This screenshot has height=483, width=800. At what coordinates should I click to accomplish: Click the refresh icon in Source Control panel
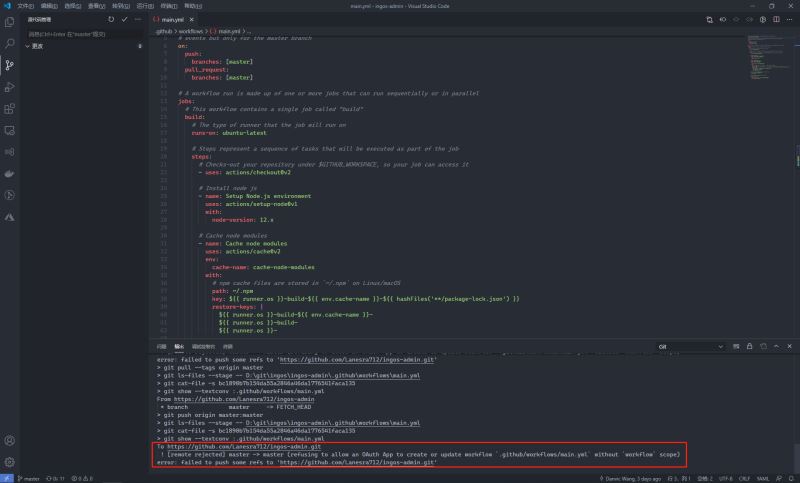coord(111,19)
